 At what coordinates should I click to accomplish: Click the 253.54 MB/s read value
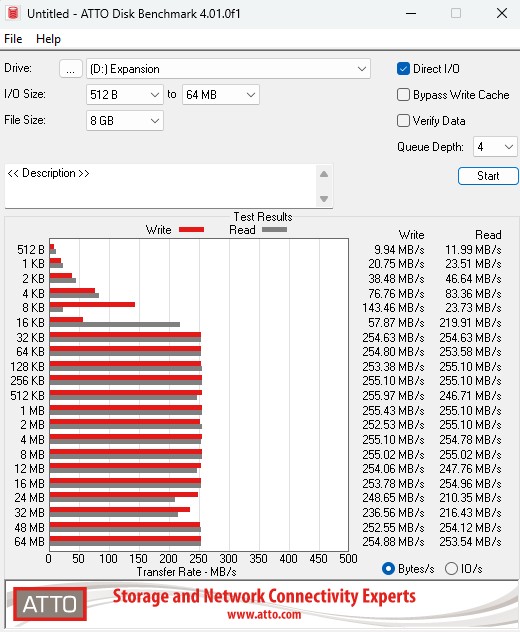click(470, 542)
